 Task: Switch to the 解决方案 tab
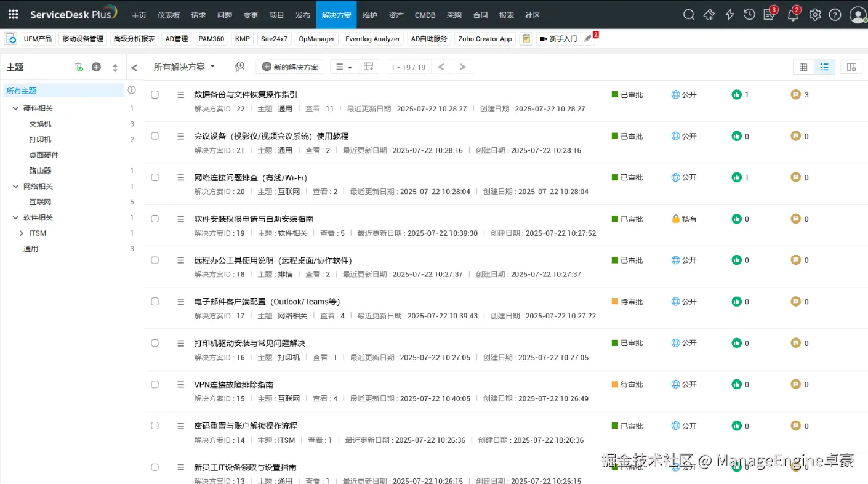pos(336,15)
